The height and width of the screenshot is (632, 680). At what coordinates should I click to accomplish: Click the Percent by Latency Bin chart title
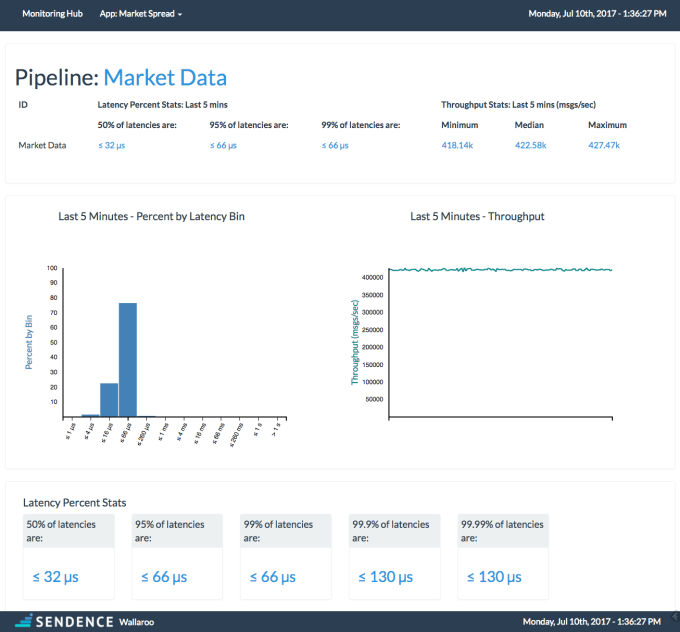[x=151, y=216]
